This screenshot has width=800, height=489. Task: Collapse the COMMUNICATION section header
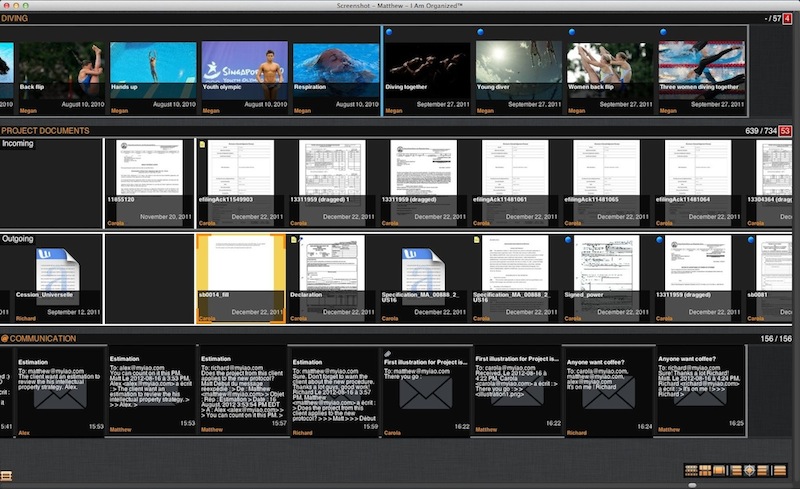coord(40,338)
